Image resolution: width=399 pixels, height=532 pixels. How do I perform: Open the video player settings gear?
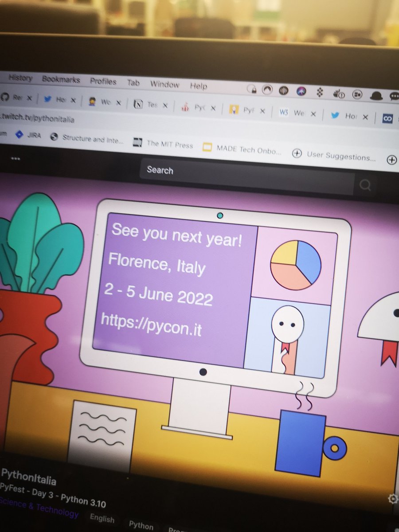click(x=393, y=499)
